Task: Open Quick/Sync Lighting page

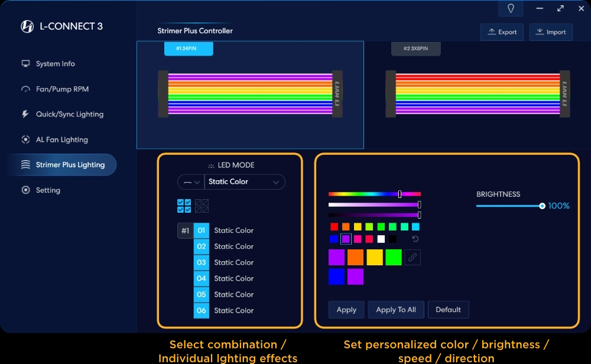Action: 70,114
